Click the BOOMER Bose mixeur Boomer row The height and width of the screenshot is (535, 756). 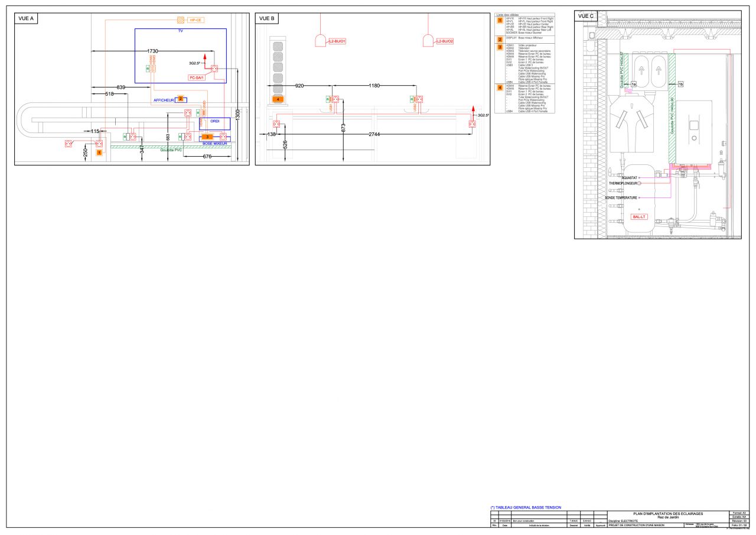click(525, 32)
